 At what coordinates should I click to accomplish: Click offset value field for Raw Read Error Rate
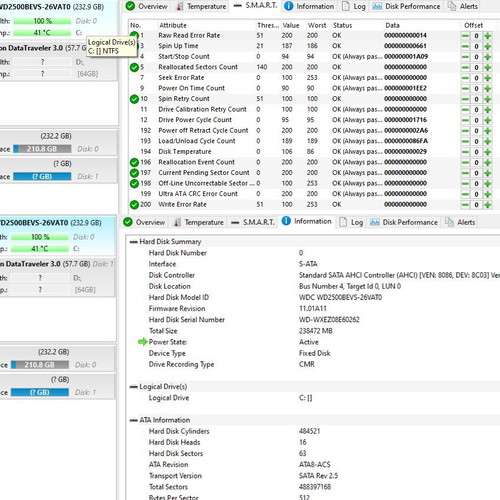(x=476, y=36)
